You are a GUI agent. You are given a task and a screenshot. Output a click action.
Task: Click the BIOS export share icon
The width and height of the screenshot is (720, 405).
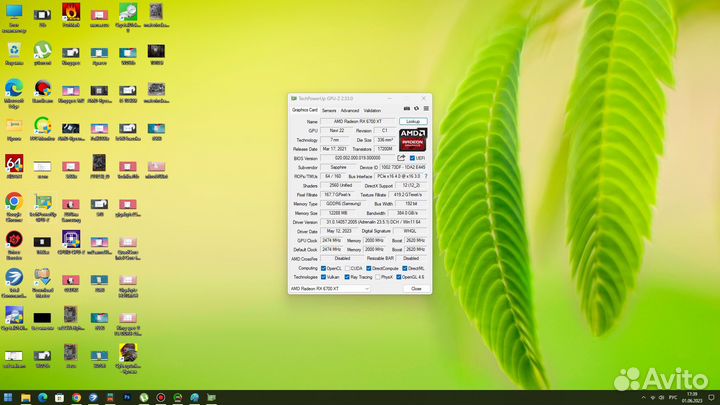(401, 158)
